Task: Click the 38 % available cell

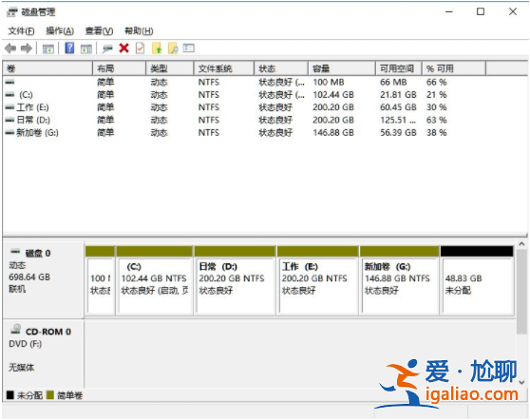Action: click(x=436, y=133)
